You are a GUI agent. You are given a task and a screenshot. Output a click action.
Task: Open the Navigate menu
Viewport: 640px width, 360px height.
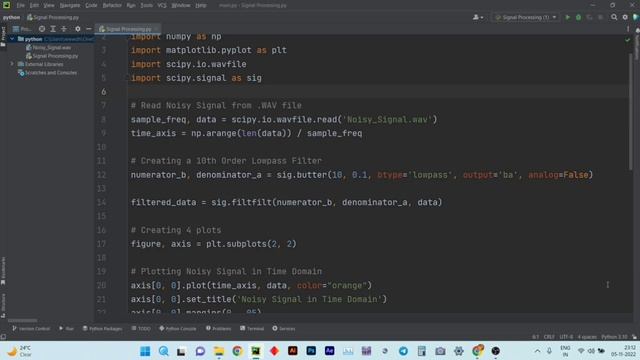coord(70,5)
